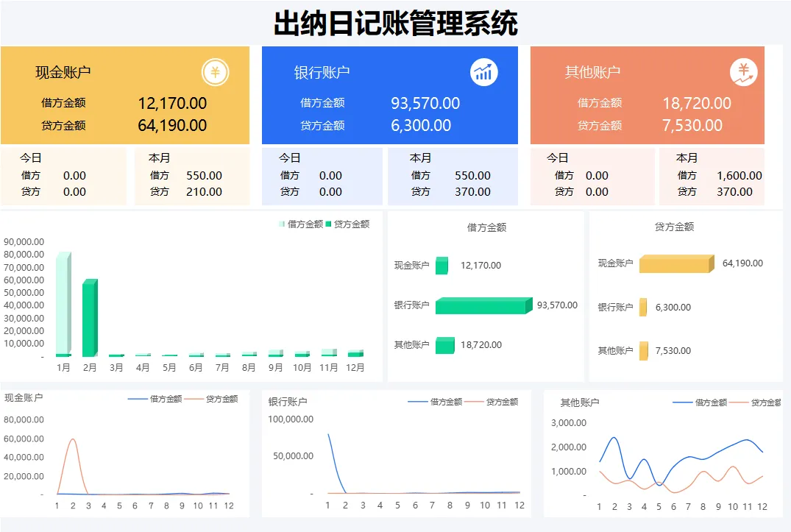Click the other account 本月 debit value 1,600.00

[x=739, y=175]
